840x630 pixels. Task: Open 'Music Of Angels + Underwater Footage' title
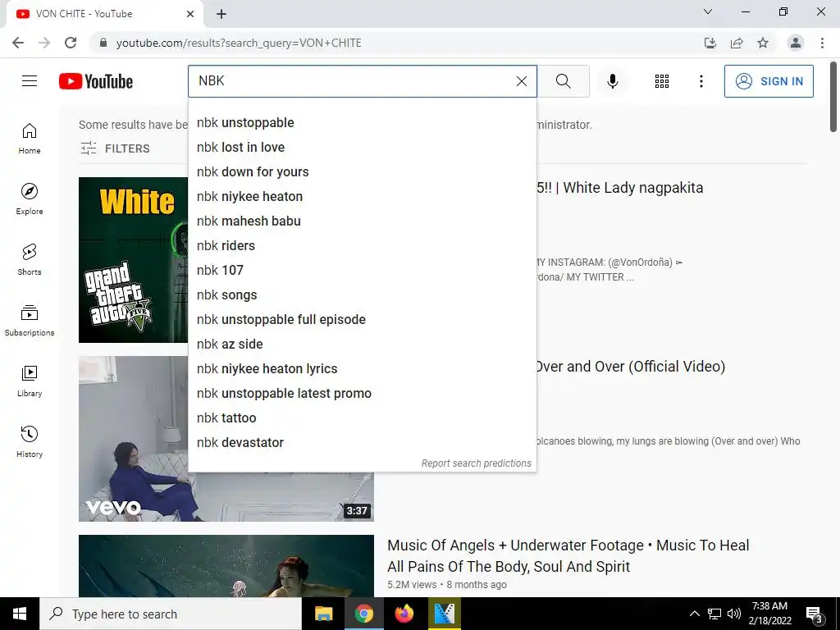coord(568,555)
